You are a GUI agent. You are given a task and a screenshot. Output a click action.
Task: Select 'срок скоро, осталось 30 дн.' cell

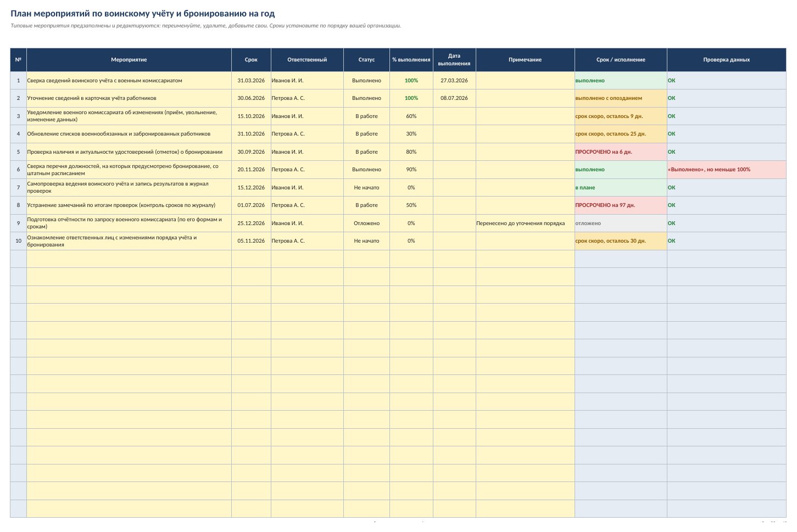click(621, 241)
